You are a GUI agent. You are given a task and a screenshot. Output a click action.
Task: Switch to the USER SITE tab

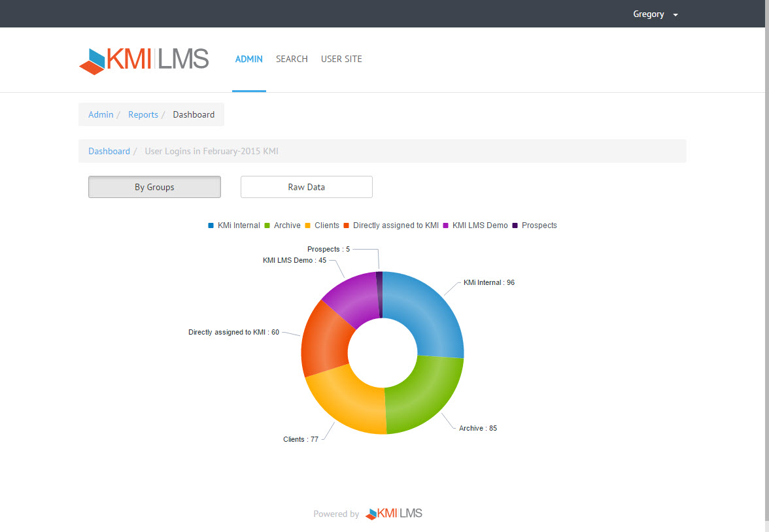[x=341, y=59]
